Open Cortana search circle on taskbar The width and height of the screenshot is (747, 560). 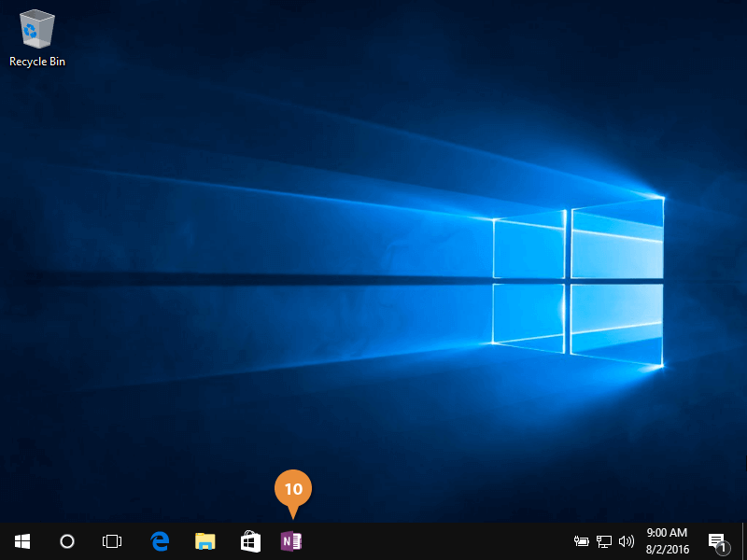point(66,541)
